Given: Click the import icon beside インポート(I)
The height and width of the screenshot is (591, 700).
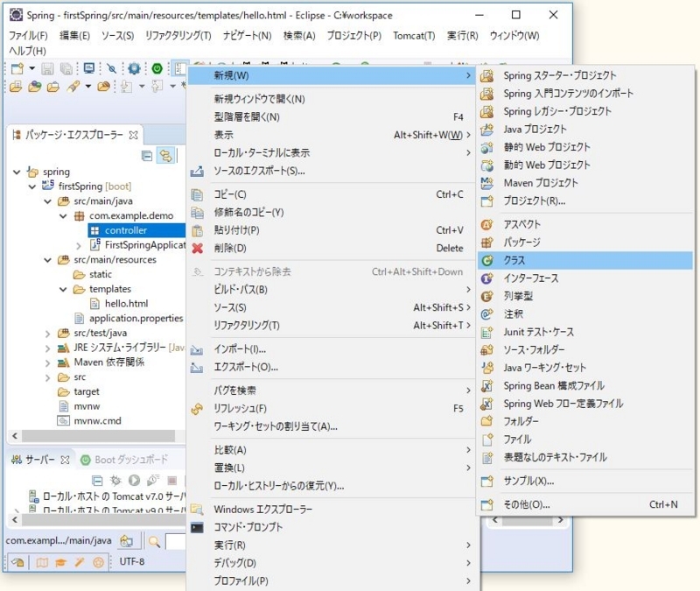Looking at the screenshot, I should pos(197,349).
